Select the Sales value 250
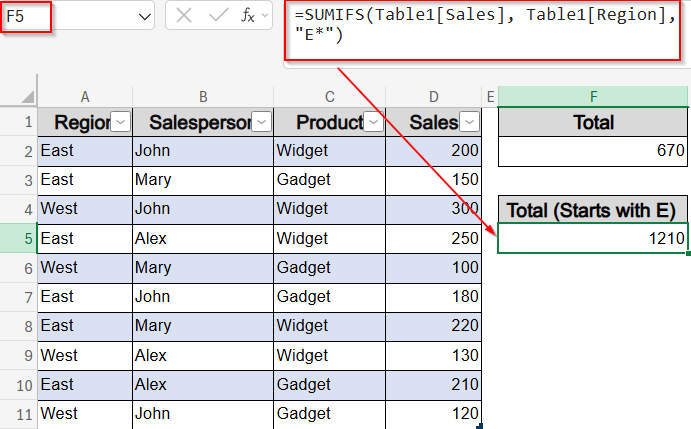The height and width of the screenshot is (429, 691). click(434, 239)
